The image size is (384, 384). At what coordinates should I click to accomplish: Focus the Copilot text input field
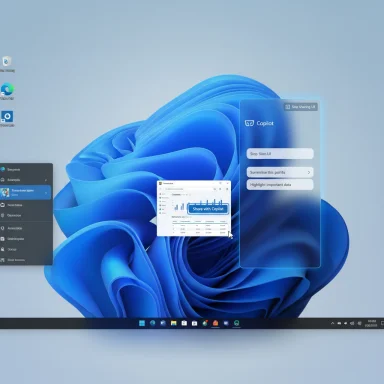tap(280, 154)
